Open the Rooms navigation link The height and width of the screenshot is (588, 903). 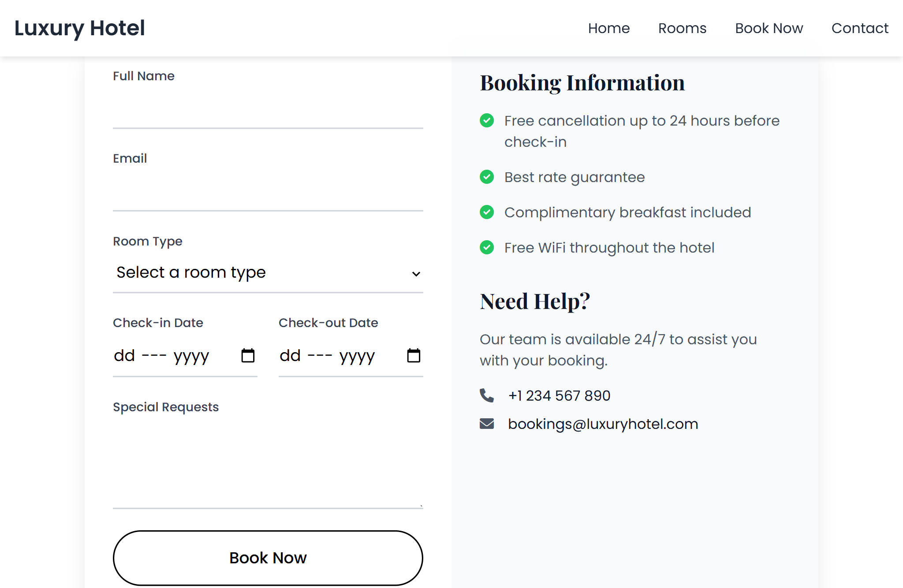[682, 28]
